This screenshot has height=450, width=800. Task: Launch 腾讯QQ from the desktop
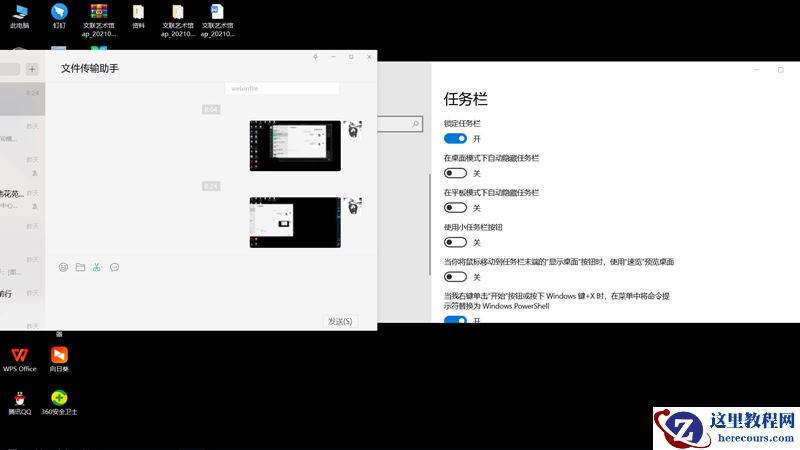pyautogui.click(x=20, y=403)
